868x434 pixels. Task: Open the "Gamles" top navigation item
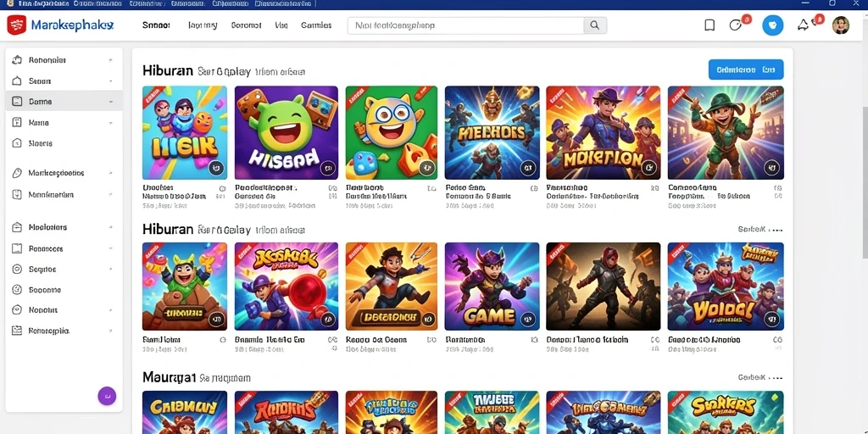click(316, 25)
